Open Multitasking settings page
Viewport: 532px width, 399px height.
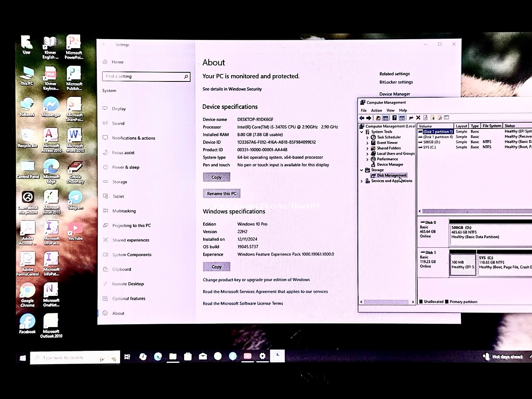pos(124,211)
